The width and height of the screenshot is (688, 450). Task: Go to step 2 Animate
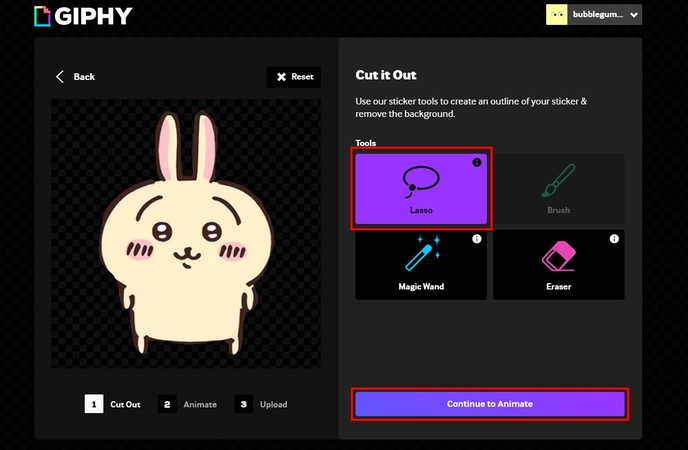coord(187,404)
